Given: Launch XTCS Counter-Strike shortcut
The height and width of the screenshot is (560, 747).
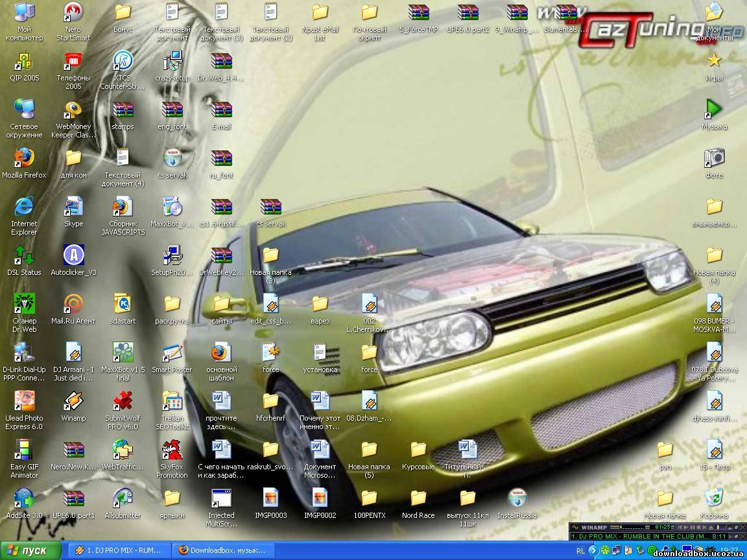Looking at the screenshot, I should pyautogui.click(x=123, y=71).
